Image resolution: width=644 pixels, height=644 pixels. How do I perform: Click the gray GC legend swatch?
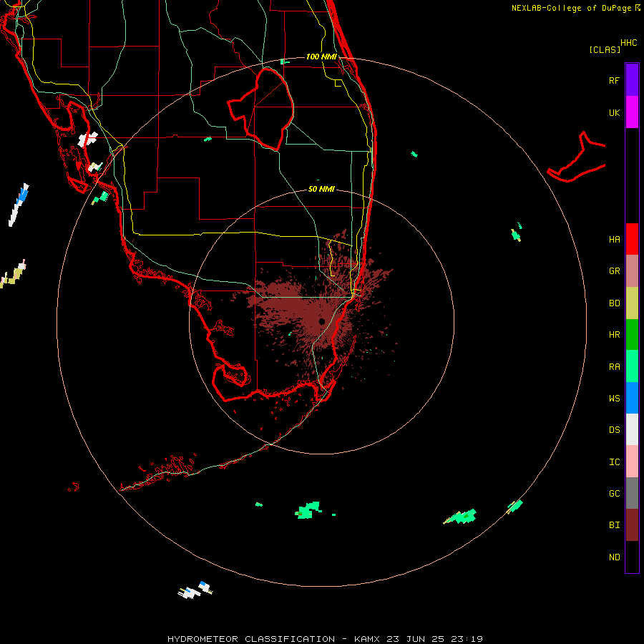pyautogui.click(x=632, y=493)
